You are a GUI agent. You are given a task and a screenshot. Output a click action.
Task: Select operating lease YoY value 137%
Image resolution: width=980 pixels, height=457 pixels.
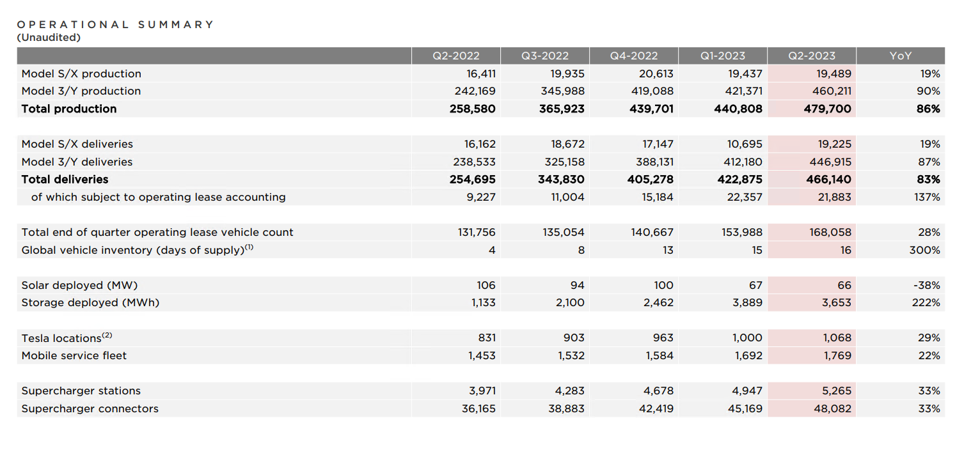[x=928, y=197]
